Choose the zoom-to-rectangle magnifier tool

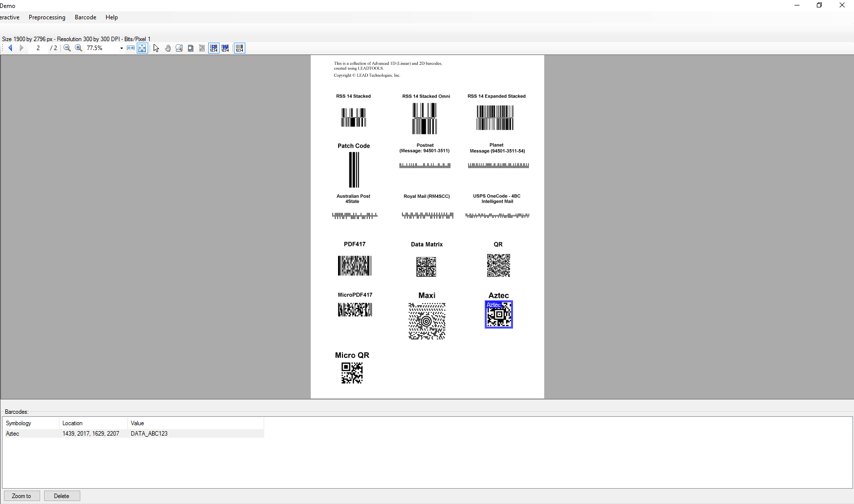pyautogui.click(x=179, y=48)
